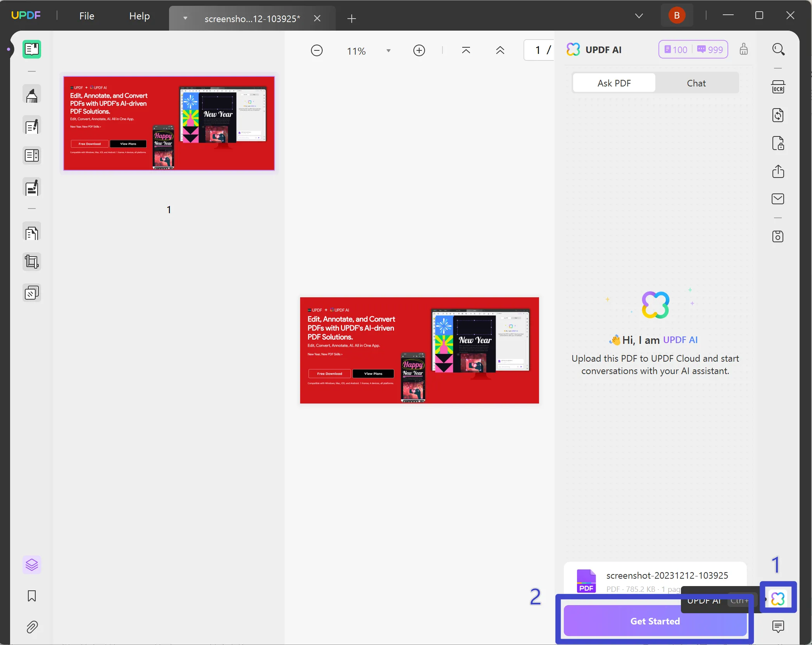Screen dimensions: 812x645
Task: Toggle the Layers panel icon
Action: [32, 565]
